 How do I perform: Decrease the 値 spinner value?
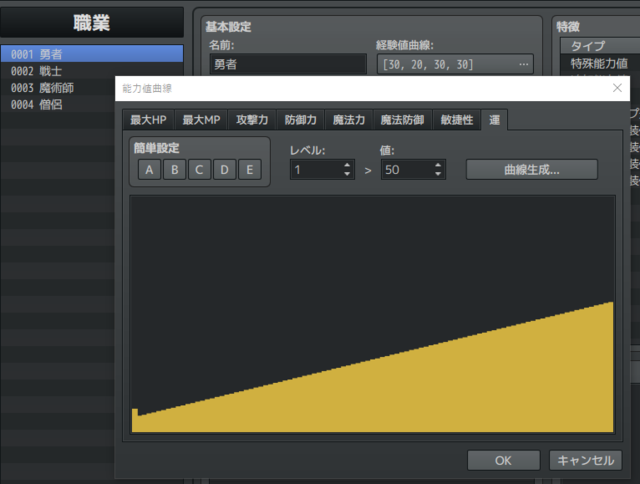click(x=438, y=174)
